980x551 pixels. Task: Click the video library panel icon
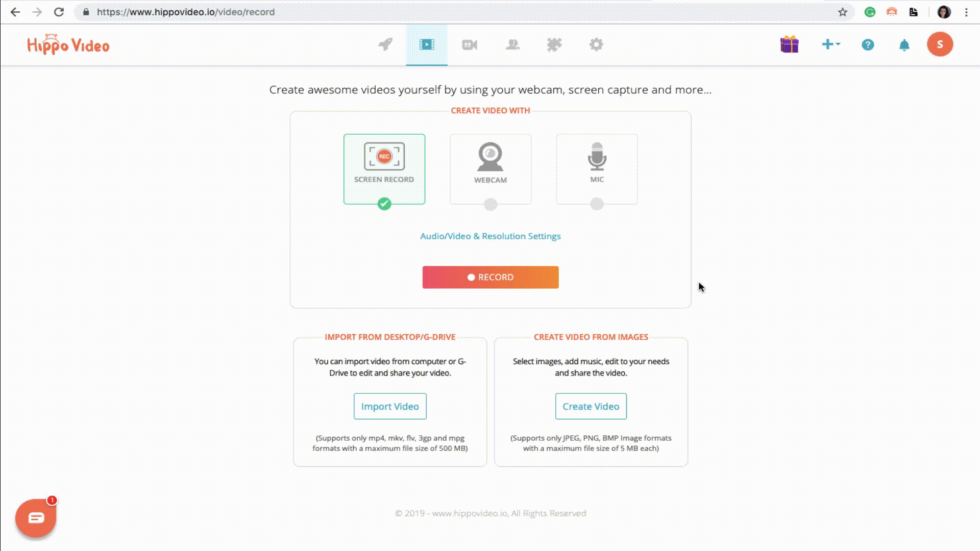click(427, 44)
